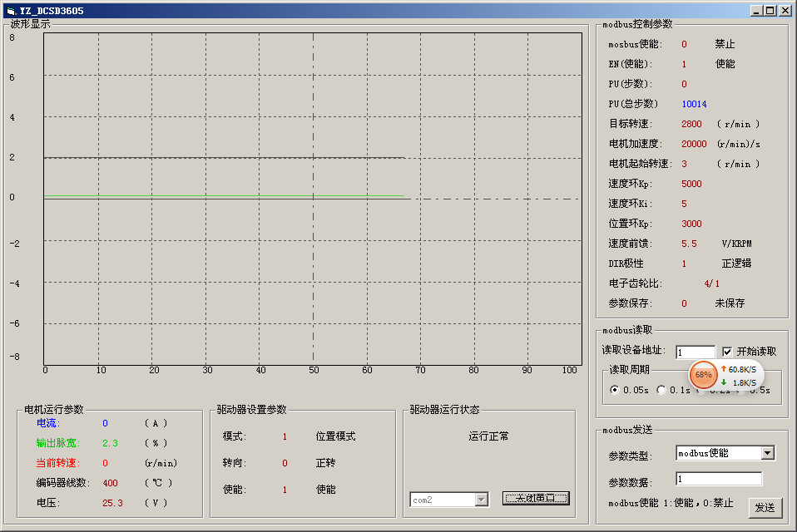Click the YZ_DCSD3605 title bar app icon

click(x=11, y=11)
